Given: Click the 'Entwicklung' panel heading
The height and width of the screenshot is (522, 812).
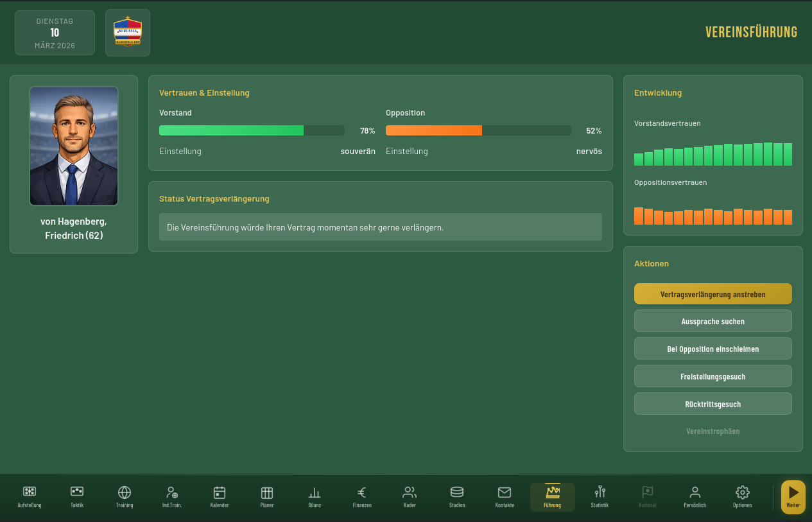Looking at the screenshot, I should coord(658,93).
